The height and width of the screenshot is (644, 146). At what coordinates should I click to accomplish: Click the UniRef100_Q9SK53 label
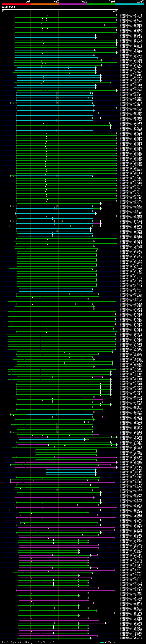point(131,65)
